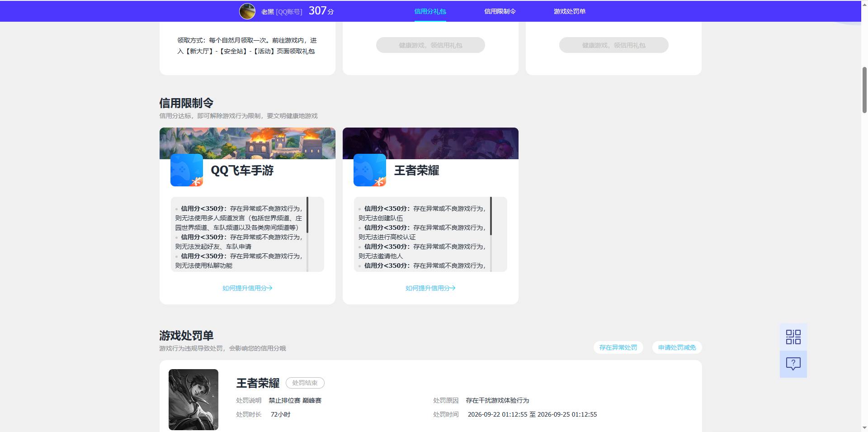Click the scrollbar down arrow at page bottom
The width and height of the screenshot is (868, 432).
click(864, 428)
